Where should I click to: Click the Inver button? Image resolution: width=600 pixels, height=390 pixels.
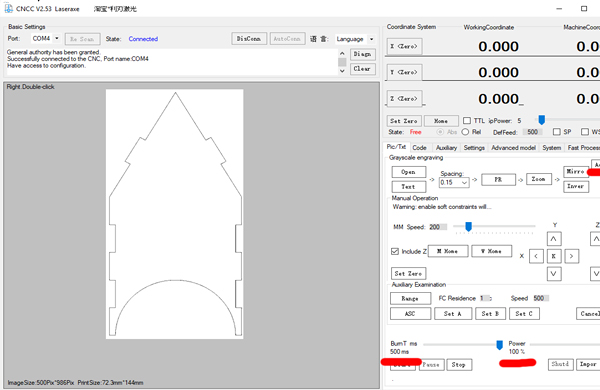coord(576,186)
